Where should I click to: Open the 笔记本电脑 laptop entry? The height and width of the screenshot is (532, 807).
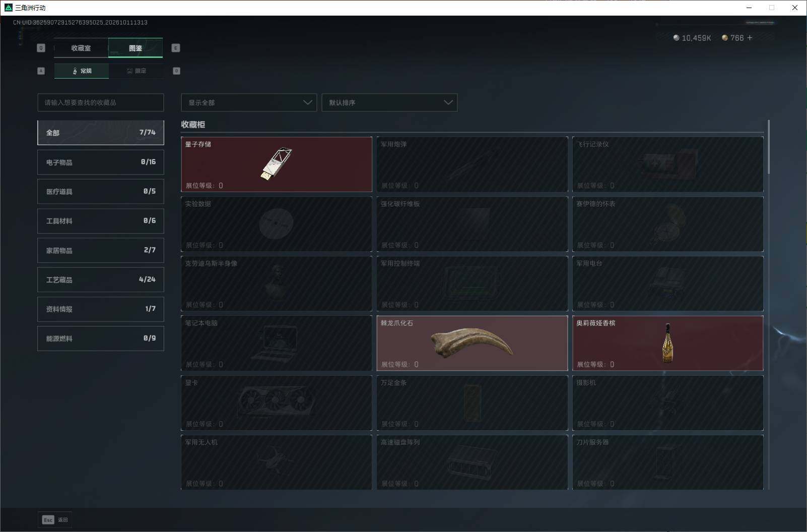pos(277,343)
